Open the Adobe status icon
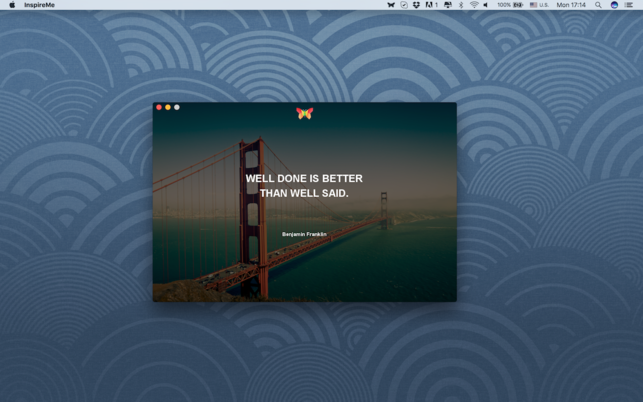Viewport: 643px width, 402px height. coord(431,5)
